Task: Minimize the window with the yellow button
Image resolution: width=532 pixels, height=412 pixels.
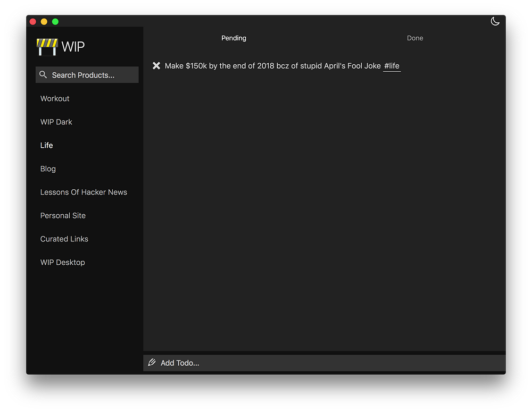Action: point(44,22)
